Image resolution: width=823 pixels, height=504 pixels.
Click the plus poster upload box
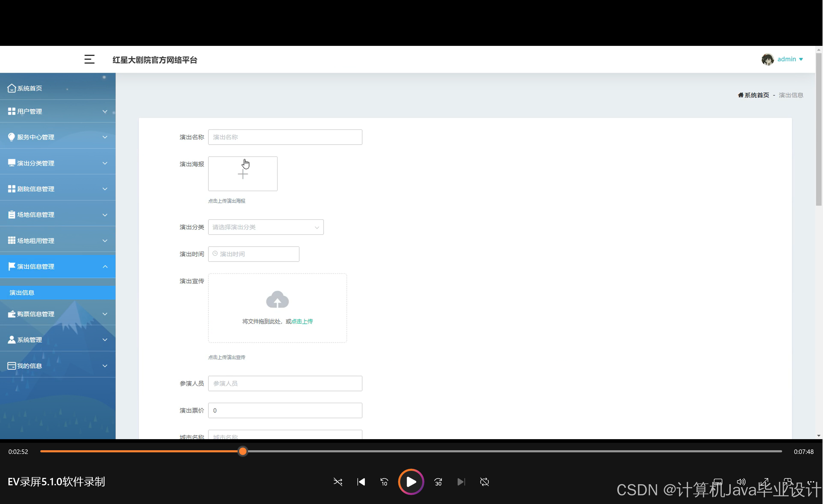click(x=243, y=174)
